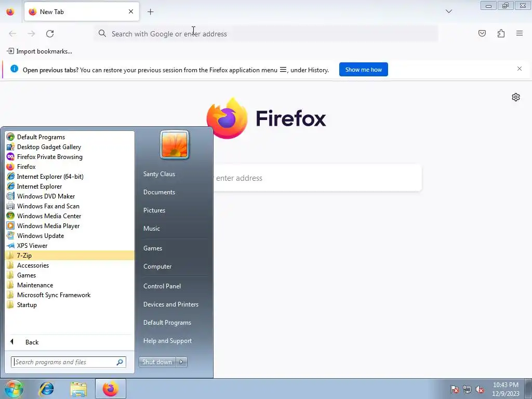This screenshot has height=399, width=532.
Task: Go Back to the main Start menu
Action: (x=70, y=342)
